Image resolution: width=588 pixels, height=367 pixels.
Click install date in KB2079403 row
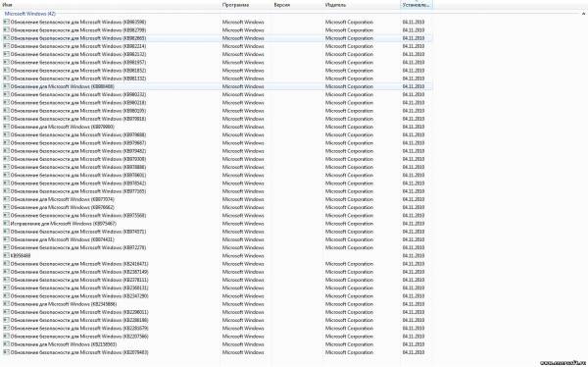point(414,352)
